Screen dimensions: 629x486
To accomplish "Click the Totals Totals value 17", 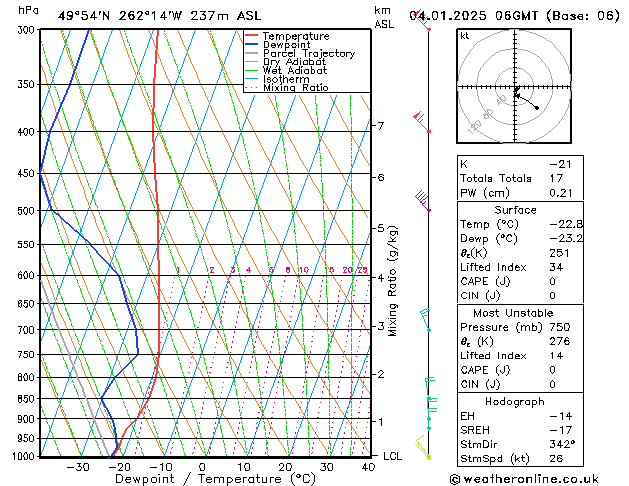I will [556, 178].
